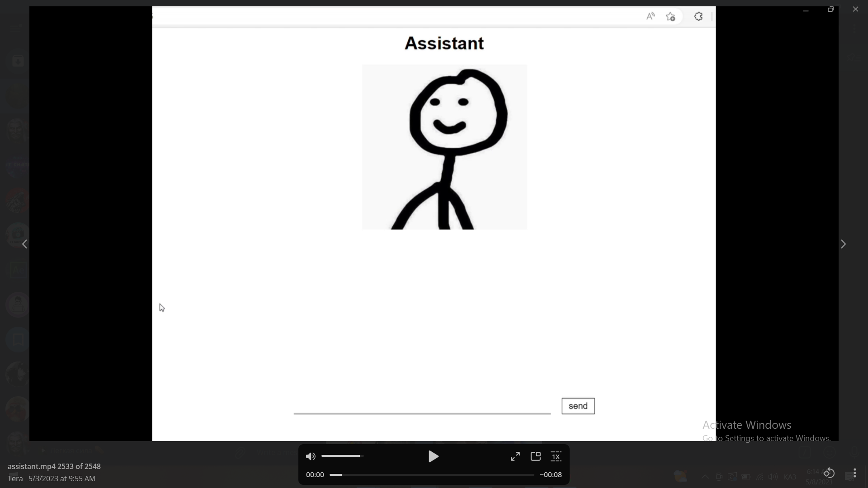Image resolution: width=868 pixels, height=488 pixels.
Task: Click the read aloud icon in browser bar
Action: (651, 17)
